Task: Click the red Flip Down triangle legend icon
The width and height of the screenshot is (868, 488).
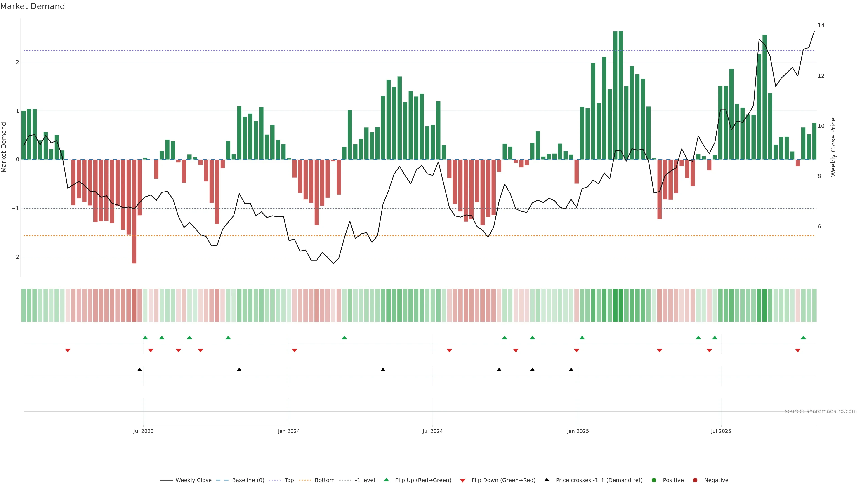Action: (x=462, y=480)
